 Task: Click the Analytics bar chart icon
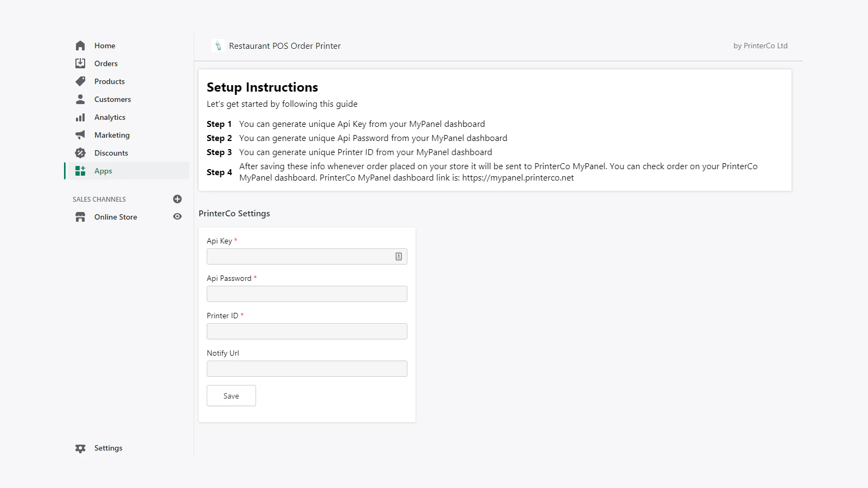click(x=80, y=117)
